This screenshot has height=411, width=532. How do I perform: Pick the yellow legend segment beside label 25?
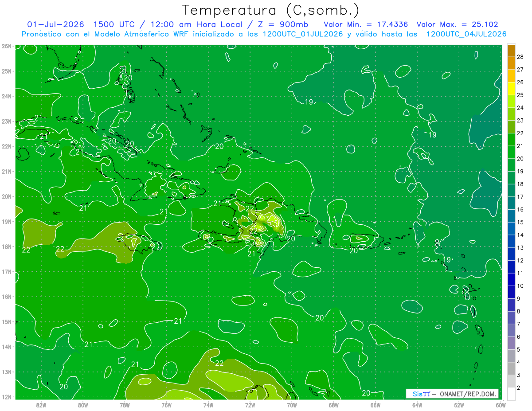coord(511,89)
